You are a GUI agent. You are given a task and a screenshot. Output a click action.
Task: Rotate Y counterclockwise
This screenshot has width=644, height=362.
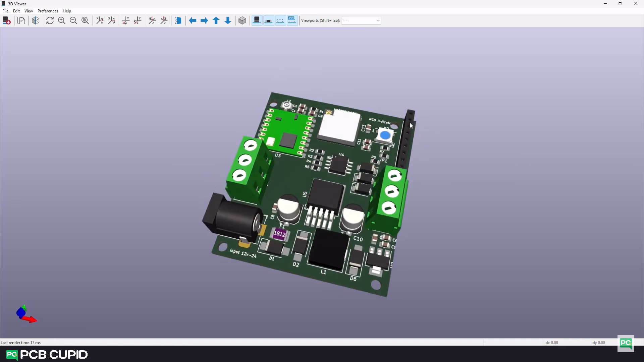click(138, 21)
